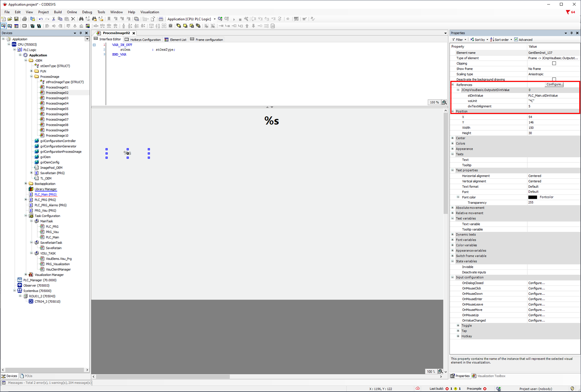
Task: Click the Find binoculars icon
Action: [x=81, y=19]
